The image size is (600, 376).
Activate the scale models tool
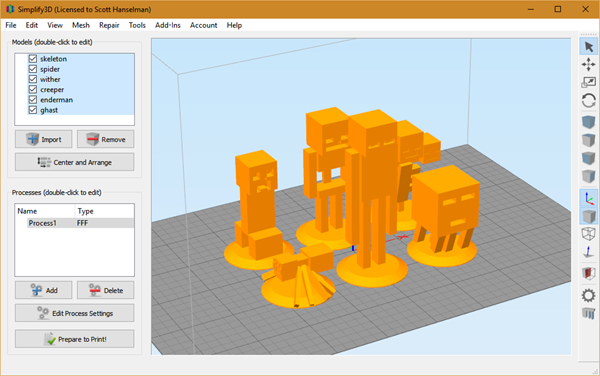[589, 82]
